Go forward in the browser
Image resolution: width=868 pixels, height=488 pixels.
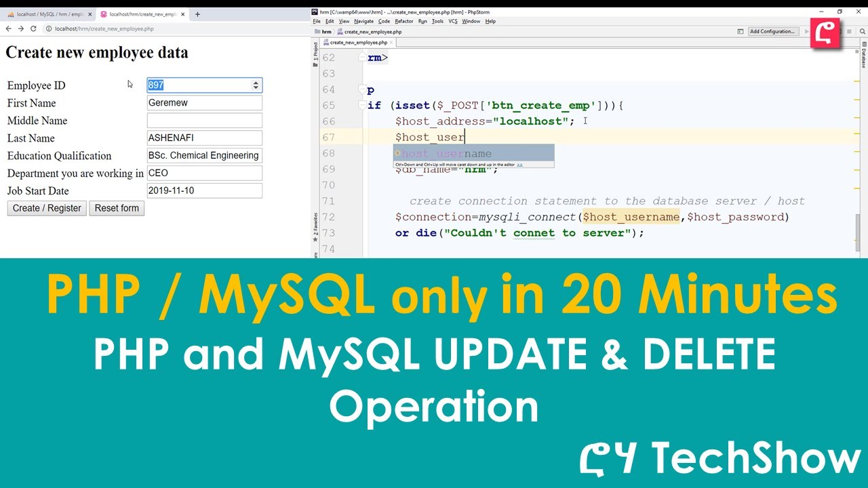[x=21, y=28]
